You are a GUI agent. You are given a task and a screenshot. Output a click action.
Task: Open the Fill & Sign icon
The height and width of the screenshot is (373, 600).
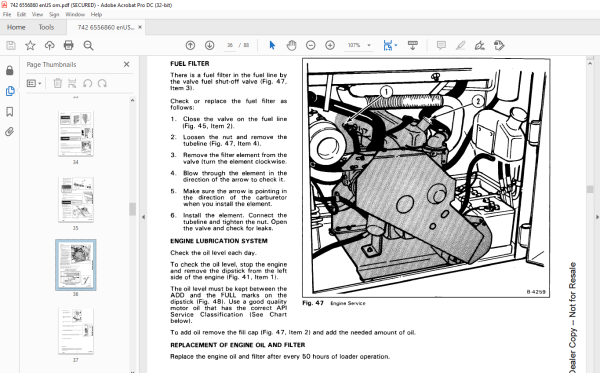pos(479,45)
